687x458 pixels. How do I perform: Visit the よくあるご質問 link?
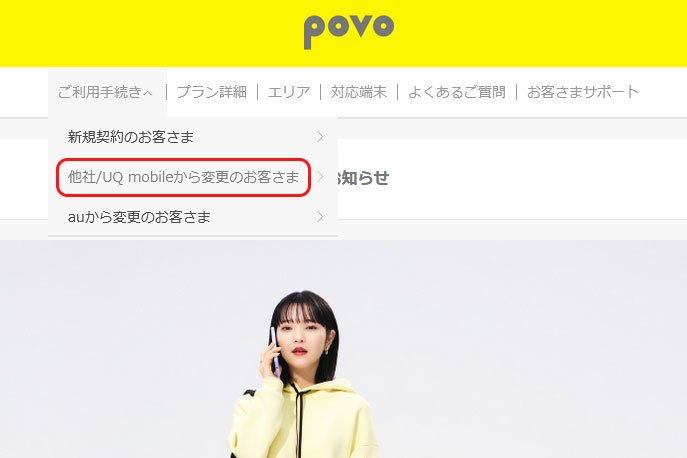[x=457, y=92]
